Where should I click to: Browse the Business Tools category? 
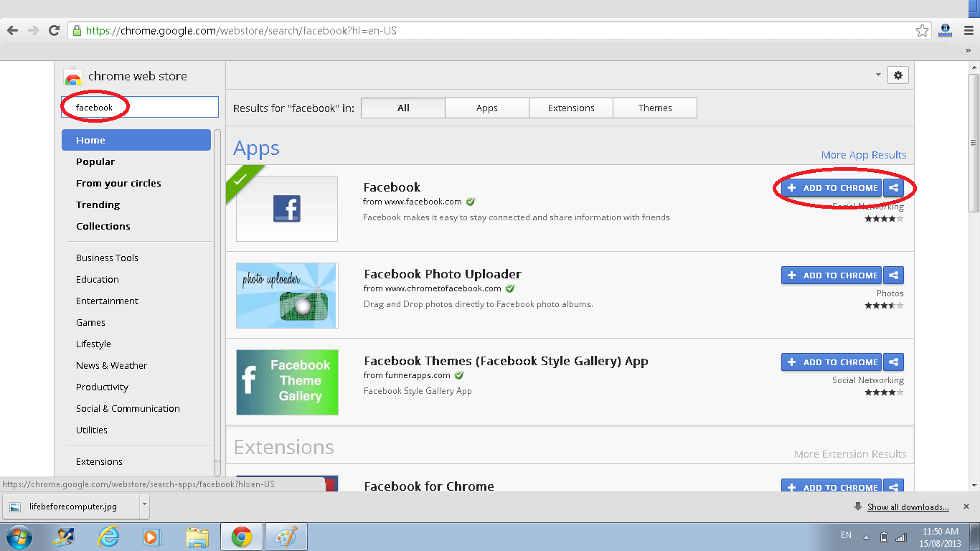tap(107, 258)
